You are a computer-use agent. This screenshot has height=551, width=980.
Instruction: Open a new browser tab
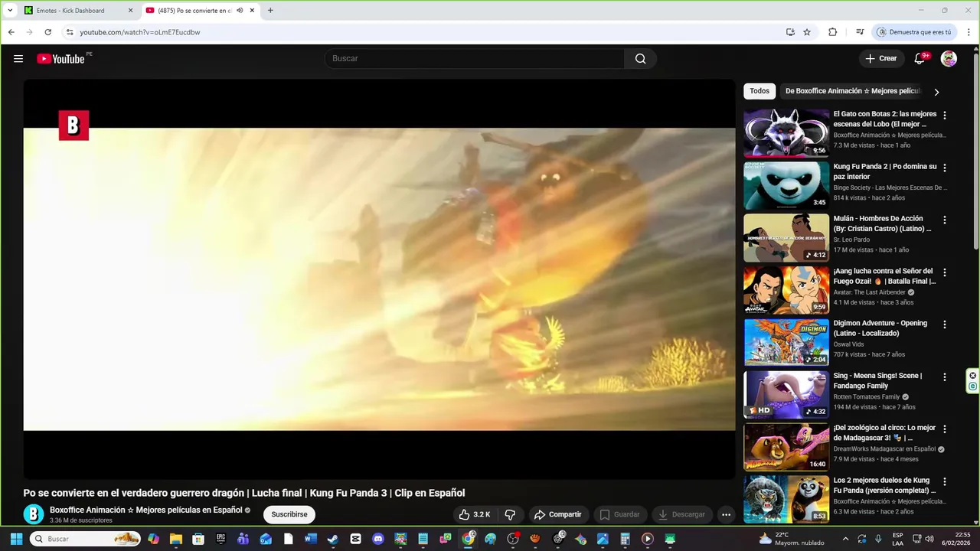[x=270, y=11]
